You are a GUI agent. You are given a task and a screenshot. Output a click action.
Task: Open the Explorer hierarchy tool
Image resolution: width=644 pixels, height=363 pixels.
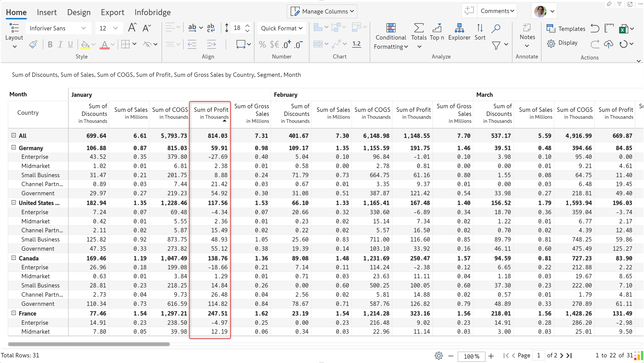(x=459, y=32)
